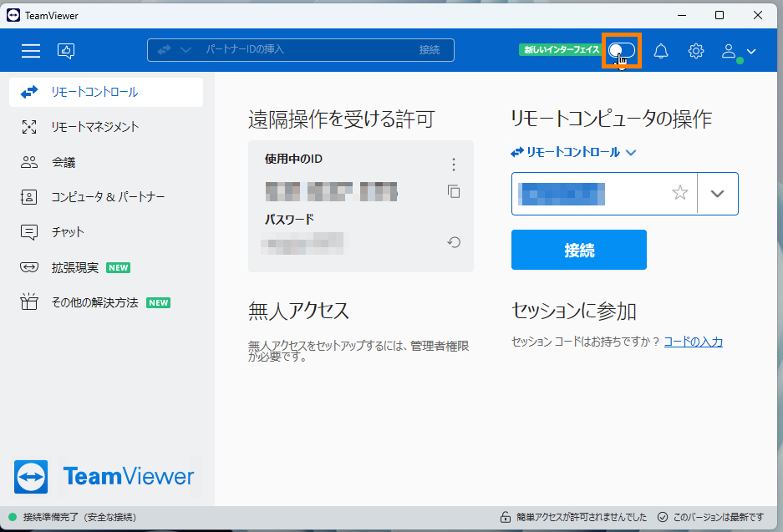Maximize the TeamViewer window
783x532 pixels.
[x=719, y=16]
